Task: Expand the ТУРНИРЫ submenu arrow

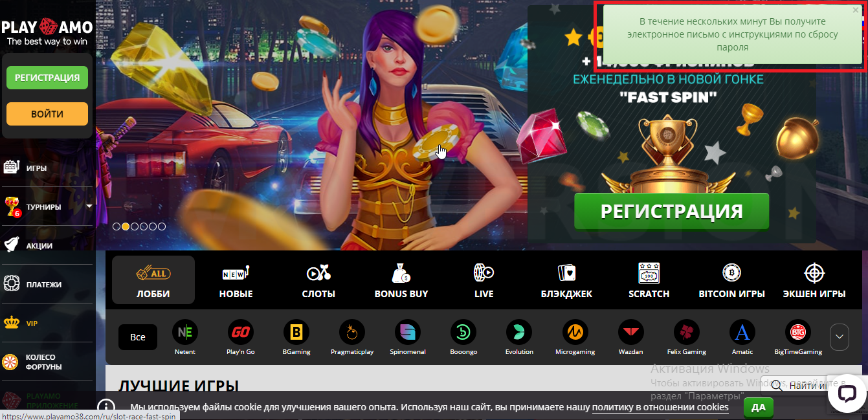Action: pyautogui.click(x=89, y=206)
